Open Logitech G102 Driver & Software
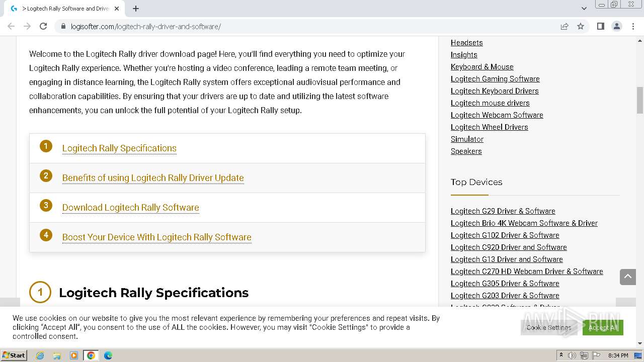 (x=505, y=235)
